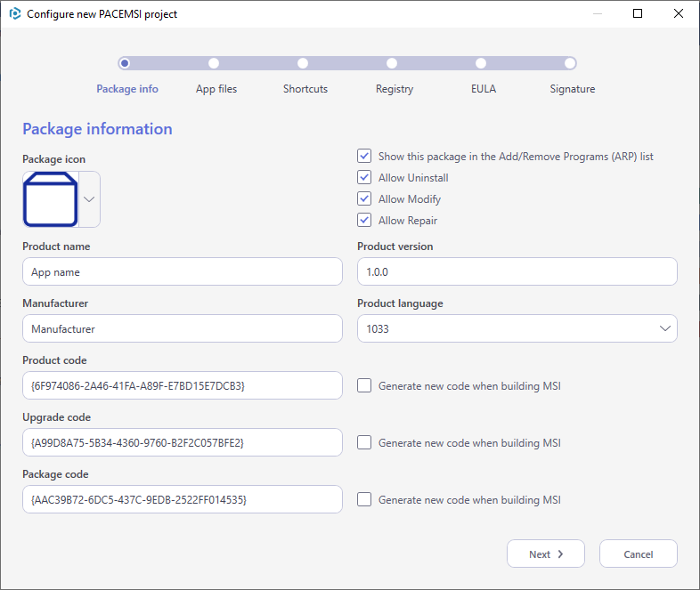Click the Package information heading
This screenshot has height=590, width=700.
coord(97,129)
